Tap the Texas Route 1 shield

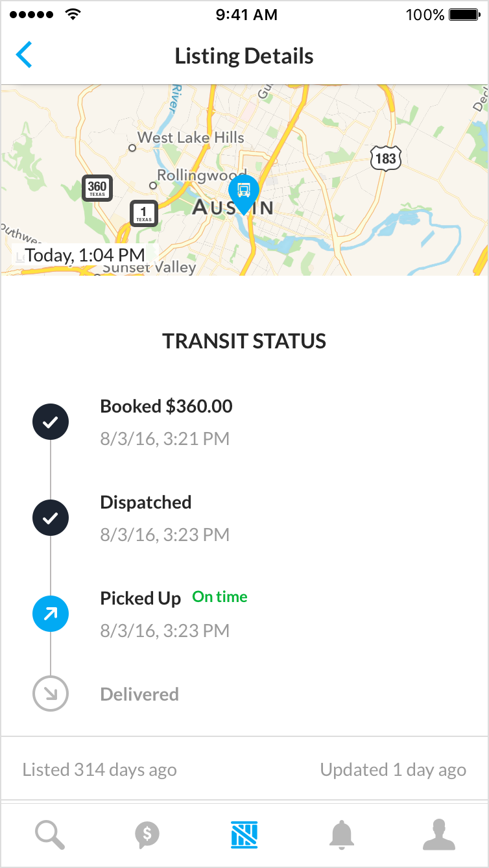click(144, 213)
